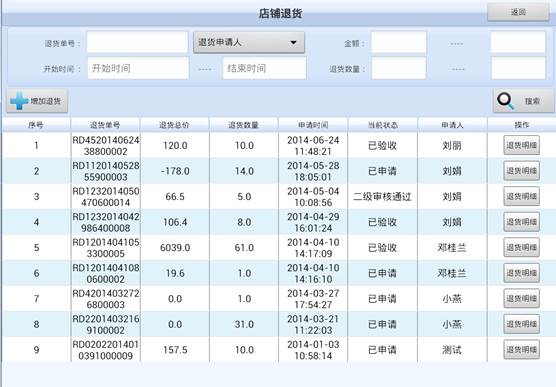Click the 当前状态 column header
556x387 pixels.
(383, 125)
